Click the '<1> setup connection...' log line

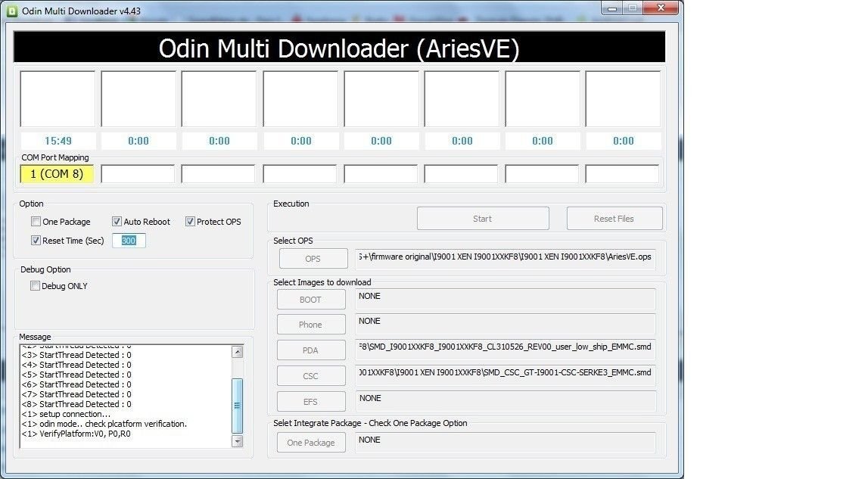coord(66,414)
